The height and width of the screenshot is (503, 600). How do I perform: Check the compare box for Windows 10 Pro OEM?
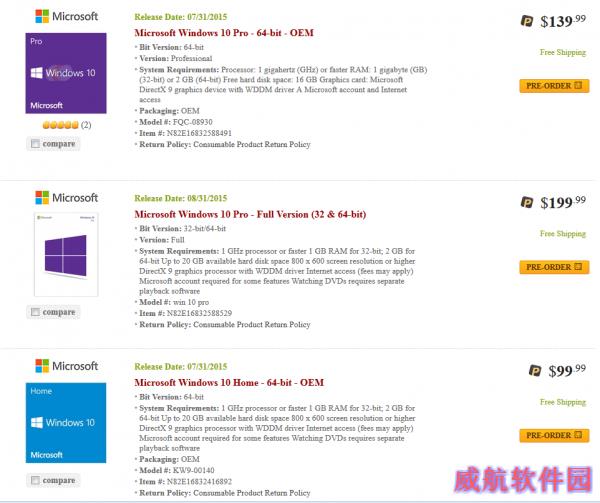35,144
